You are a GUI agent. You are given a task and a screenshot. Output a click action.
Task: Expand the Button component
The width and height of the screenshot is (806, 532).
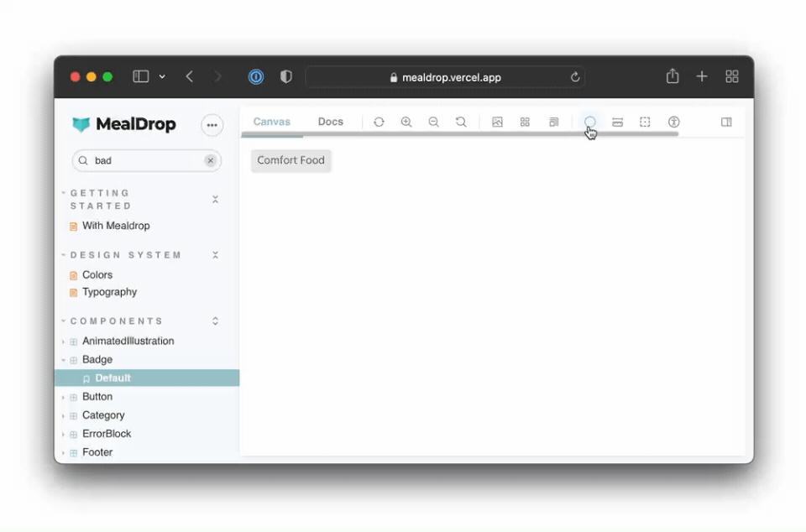[x=97, y=396]
